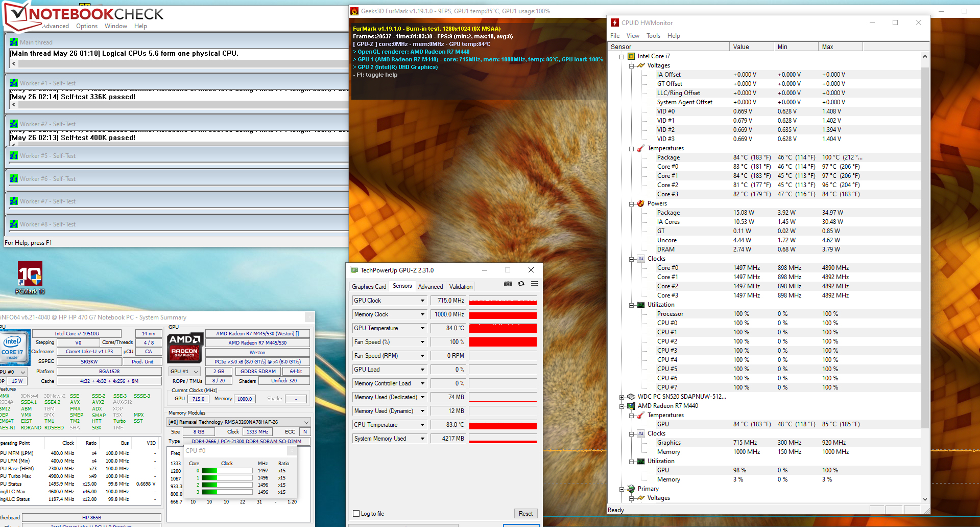The height and width of the screenshot is (527, 980).
Task: Click the Powers flame icon in HWMonitor
Action: pos(641,203)
